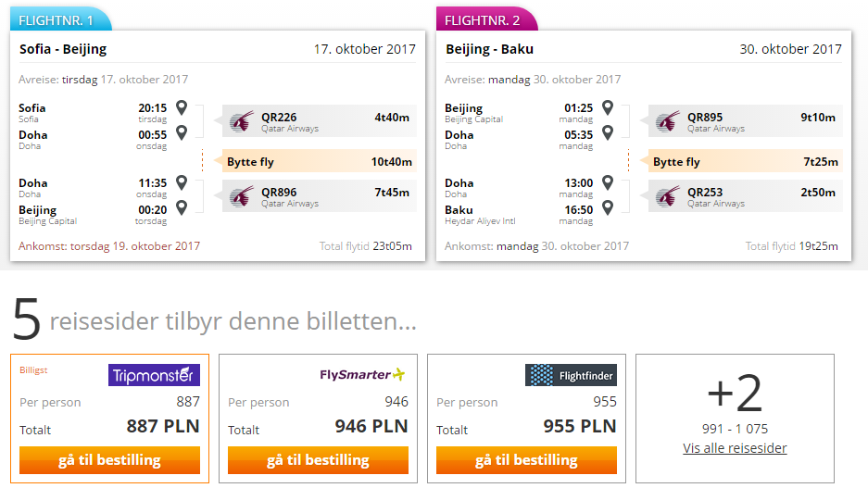Click the Qatar Airways logo for flight QR253
The height and width of the screenshot is (488, 868).
tap(668, 196)
